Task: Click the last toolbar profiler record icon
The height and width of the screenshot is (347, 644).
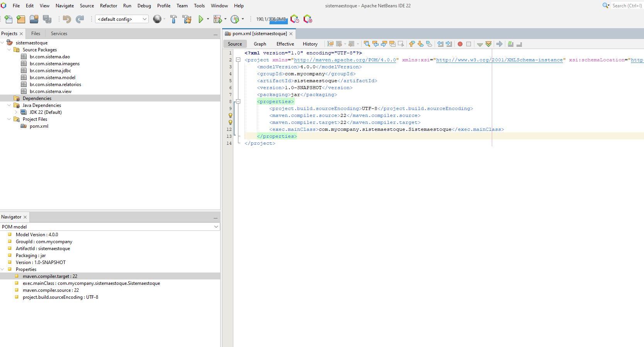Action: pos(308,19)
